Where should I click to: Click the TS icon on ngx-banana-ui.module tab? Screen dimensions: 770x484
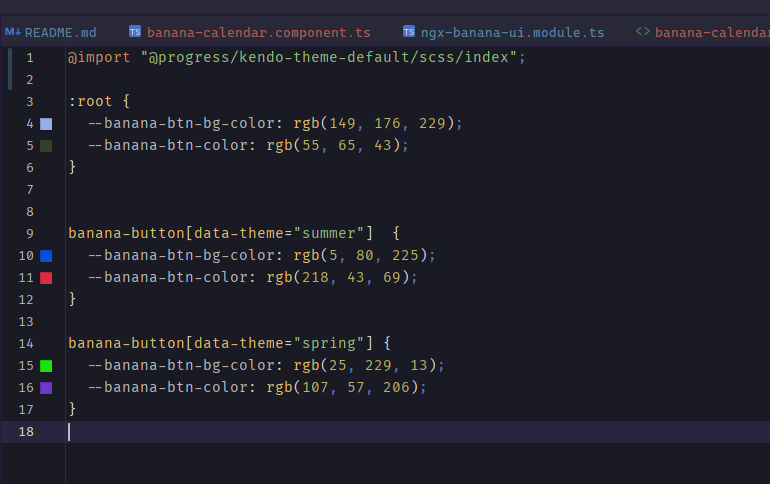coord(409,32)
